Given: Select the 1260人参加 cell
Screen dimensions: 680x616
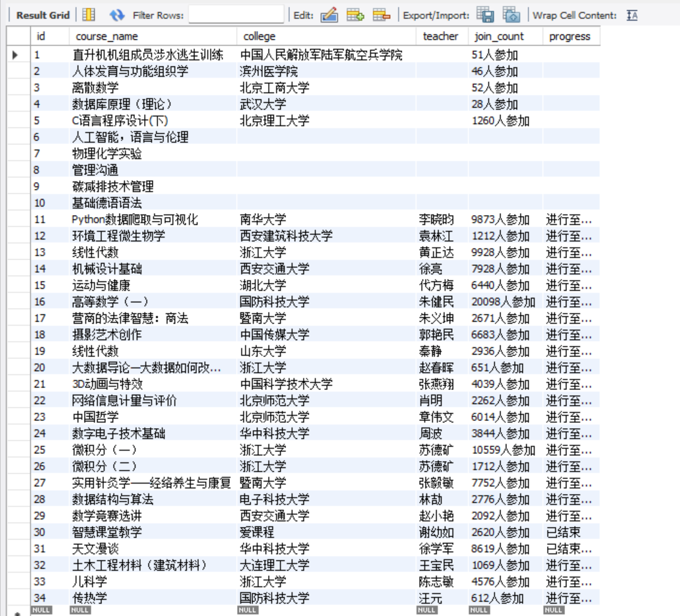Looking at the screenshot, I should click(x=506, y=121).
